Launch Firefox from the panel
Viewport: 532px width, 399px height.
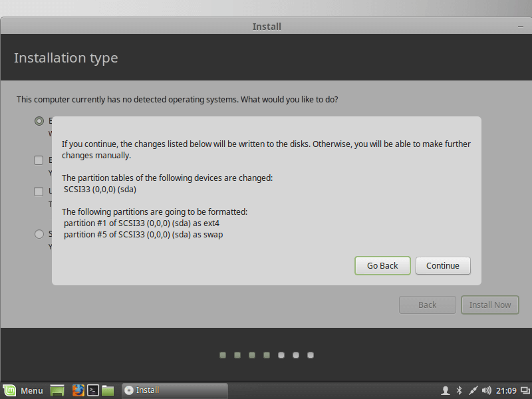coord(78,390)
